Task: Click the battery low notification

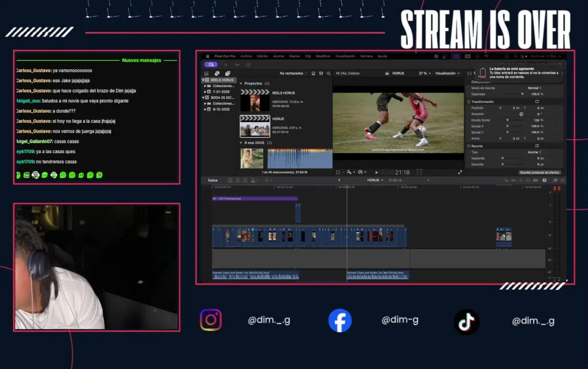Action: pyautogui.click(x=519, y=72)
